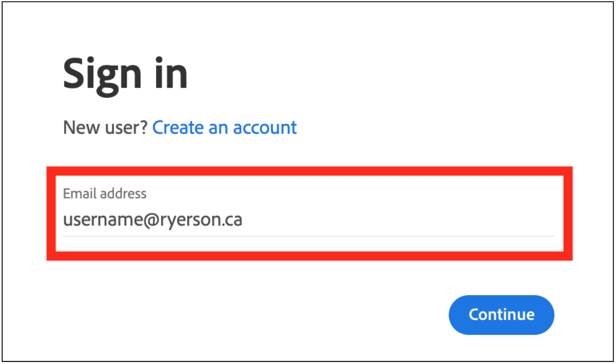Viewport: 616px width, 364px height.
Task: Click the word "Create" in the signup link
Action: (x=178, y=128)
